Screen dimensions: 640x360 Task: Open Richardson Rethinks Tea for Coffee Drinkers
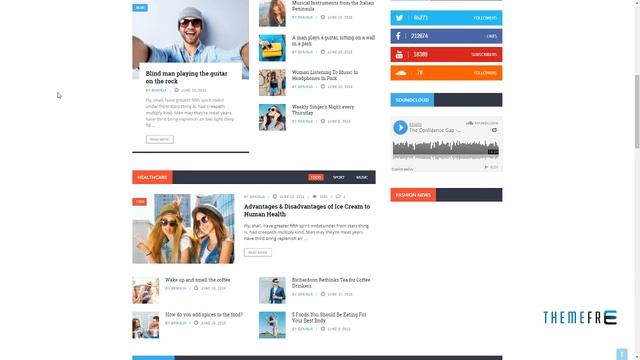331,283
